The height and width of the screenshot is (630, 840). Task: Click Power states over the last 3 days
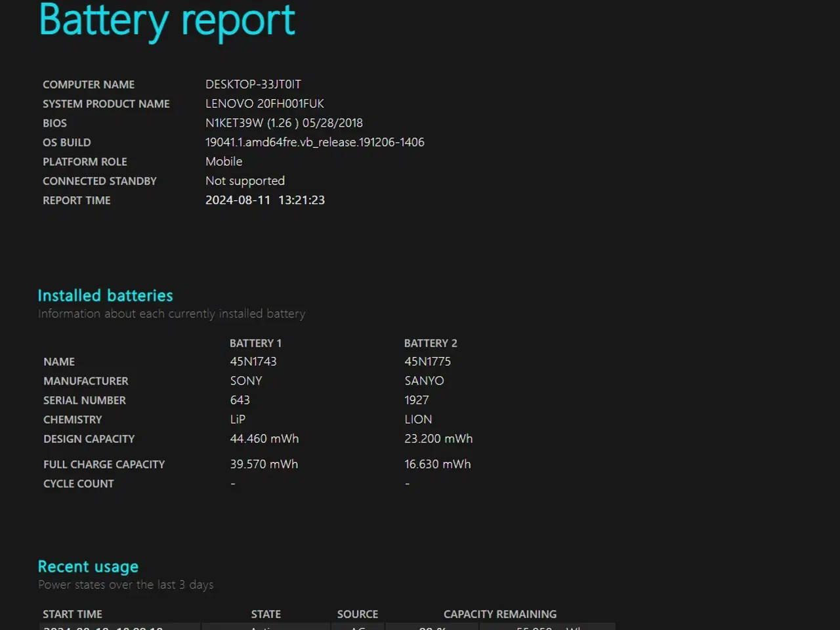pos(126,585)
